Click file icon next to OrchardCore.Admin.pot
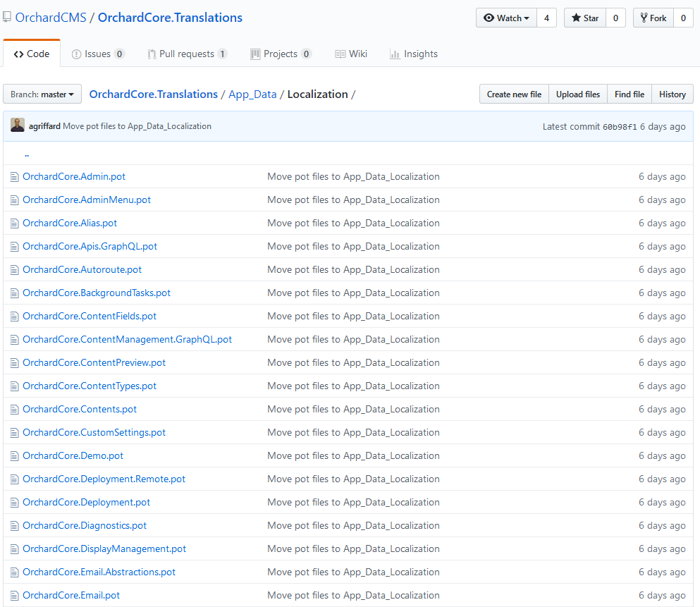The width and height of the screenshot is (700, 607). 14,177
